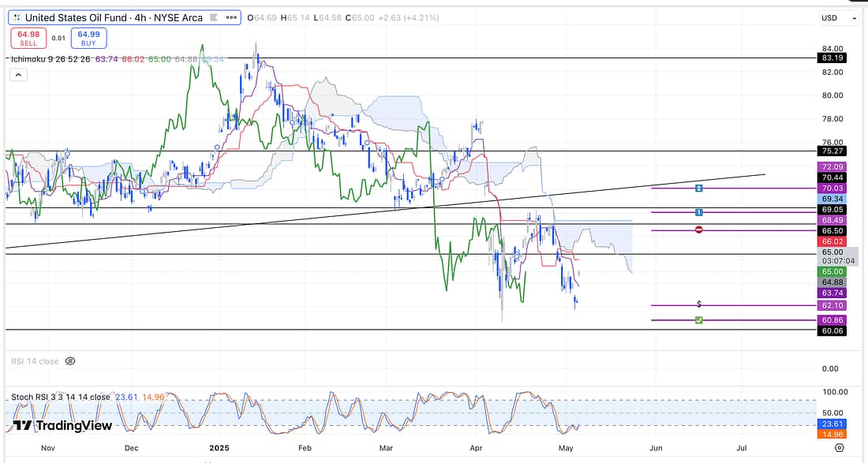Open the USD currency dropdown
Viewport: 868px width, 463px height.
pos(840,17)
